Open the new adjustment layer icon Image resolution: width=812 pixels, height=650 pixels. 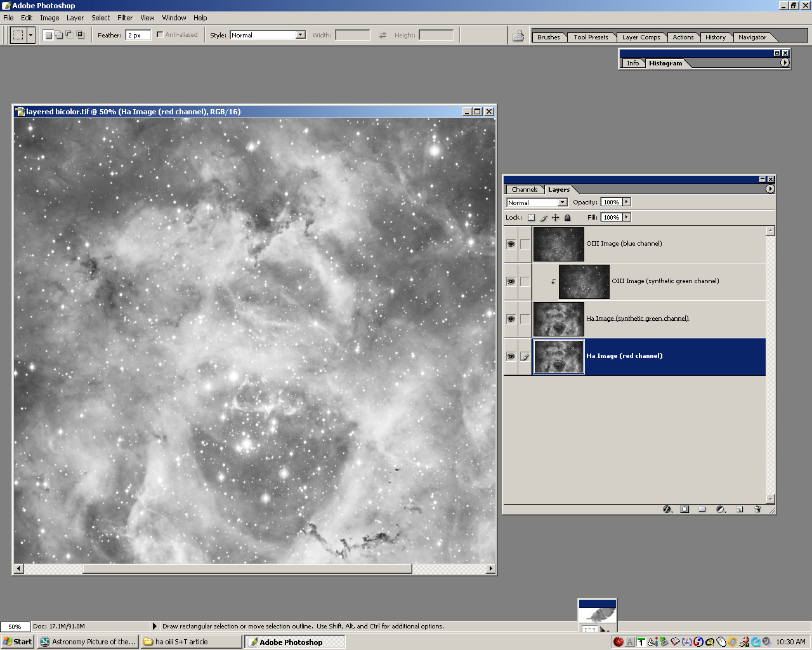pos(721,509)
